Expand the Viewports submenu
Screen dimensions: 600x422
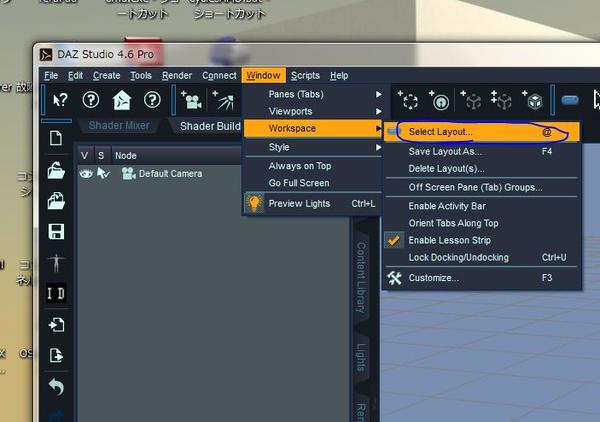(313, 111)
